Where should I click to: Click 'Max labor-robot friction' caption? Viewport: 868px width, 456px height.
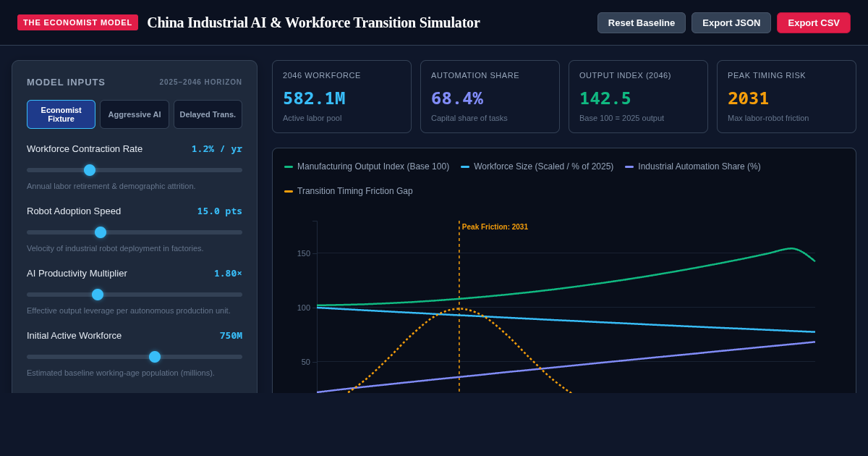(x=768, y=118)
